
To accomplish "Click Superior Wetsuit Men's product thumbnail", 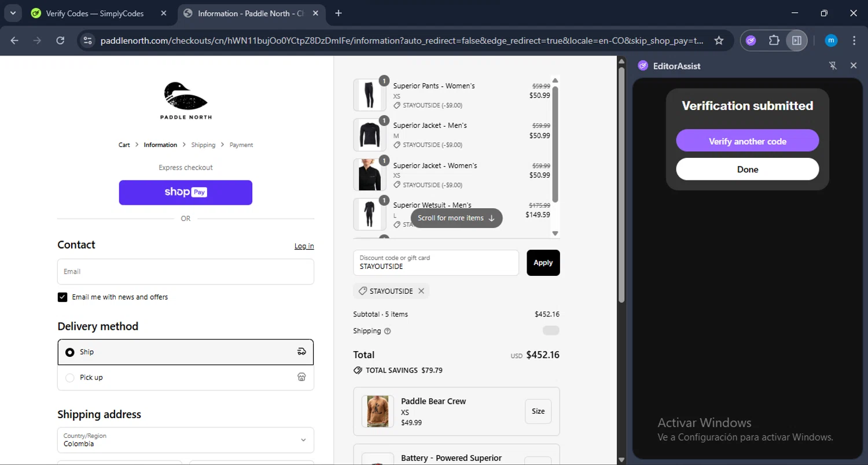I will [x=369, y=214].
